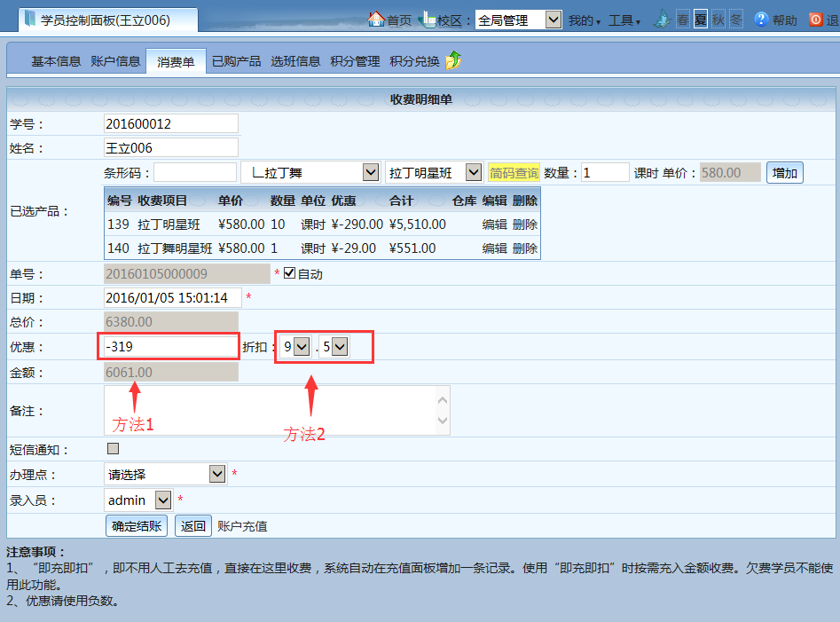The width and height of the screenshot is (840, 622).
Task: Click the 日期 input field
Action: (172, 297)
